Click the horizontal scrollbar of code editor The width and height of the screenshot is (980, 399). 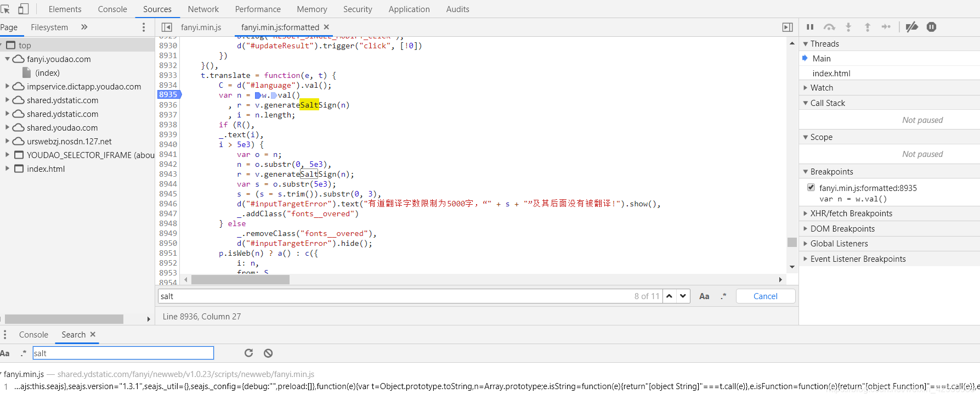tap(240, 279)
